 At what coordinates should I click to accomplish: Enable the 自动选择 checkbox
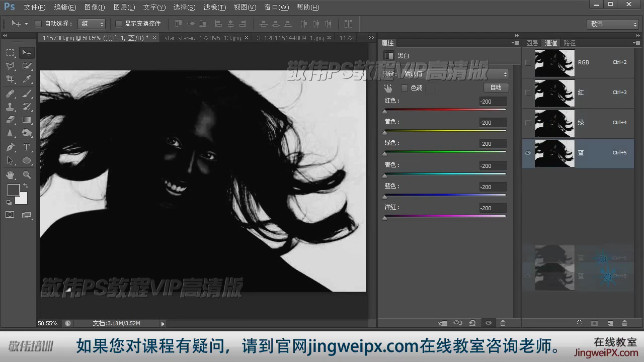(38, 24)
